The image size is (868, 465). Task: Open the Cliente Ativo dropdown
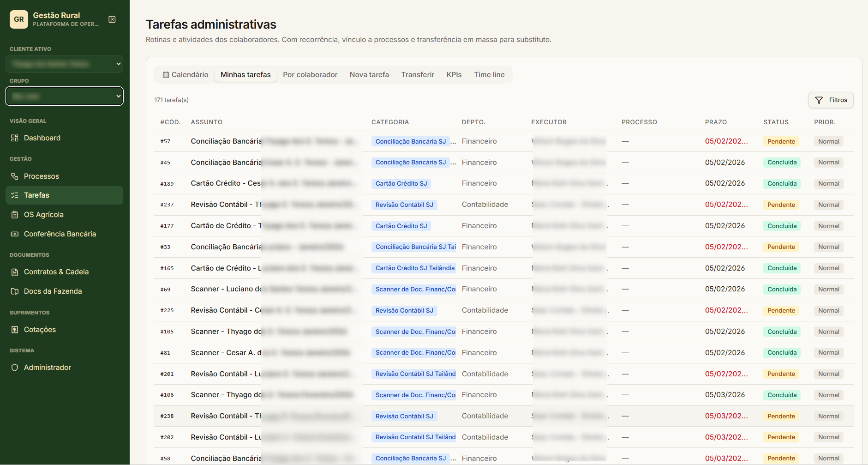(64, 64)
